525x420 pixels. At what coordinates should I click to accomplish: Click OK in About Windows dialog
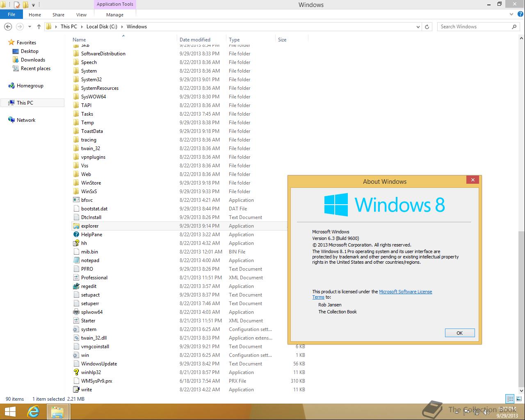coord(460,333)
